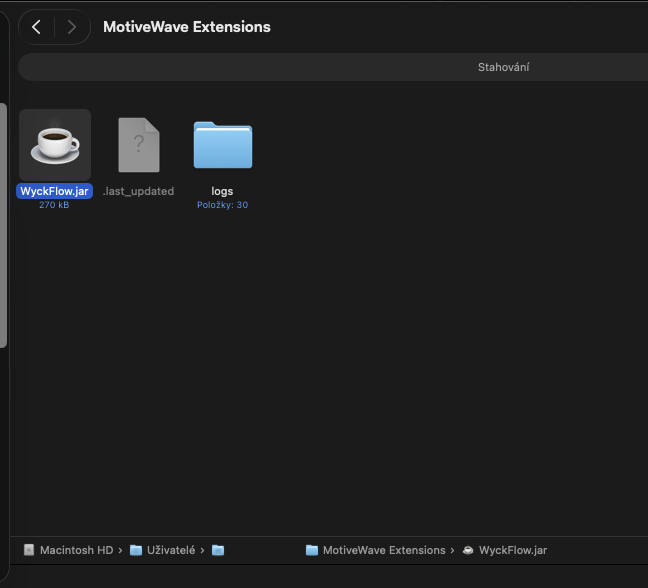Click the sidebar vertical scrollbar

(3, 226)
